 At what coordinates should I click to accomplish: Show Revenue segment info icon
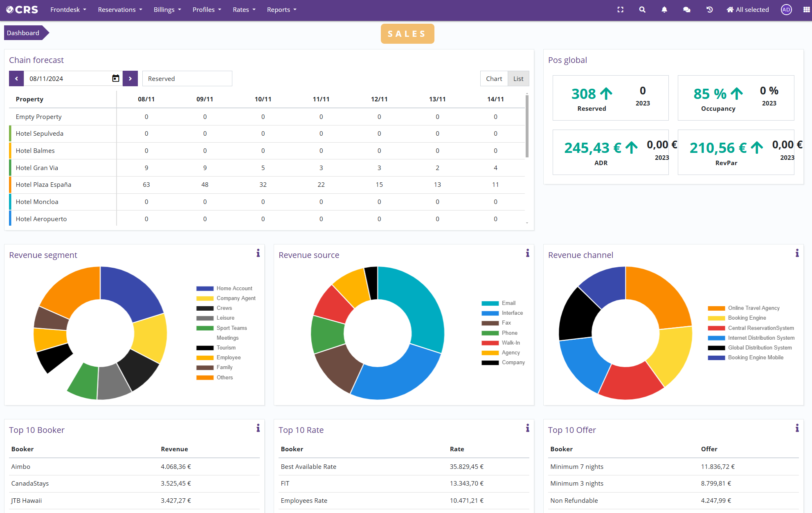[258, 253]
